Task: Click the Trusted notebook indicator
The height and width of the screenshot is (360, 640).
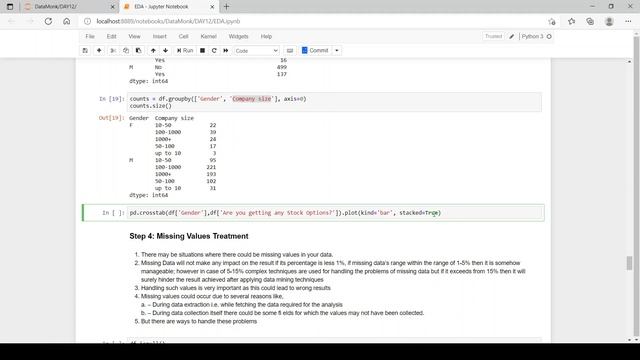Action: [x=493, y=36]
